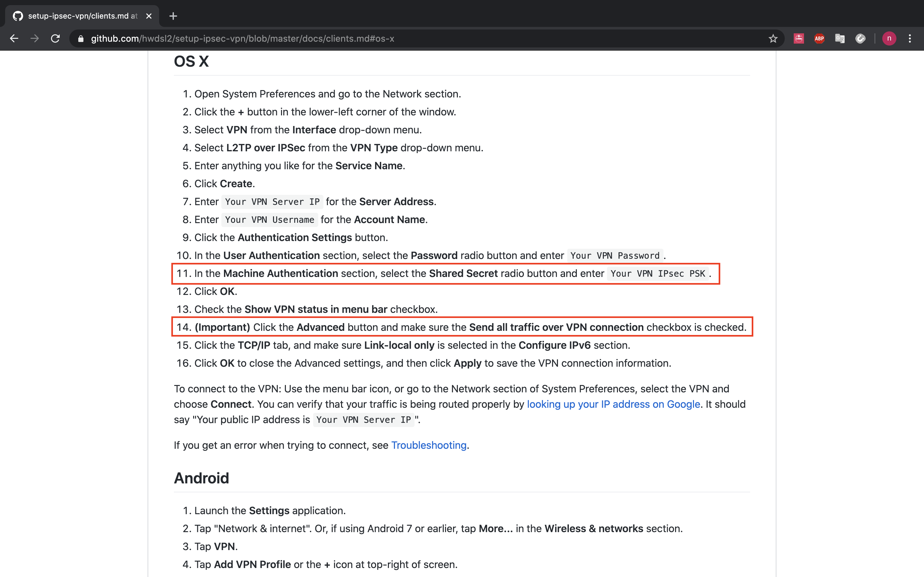Screen dimensions: 924x577
Task: Open 'looking up your IP address on Google' link
Action: click(613, 404)
